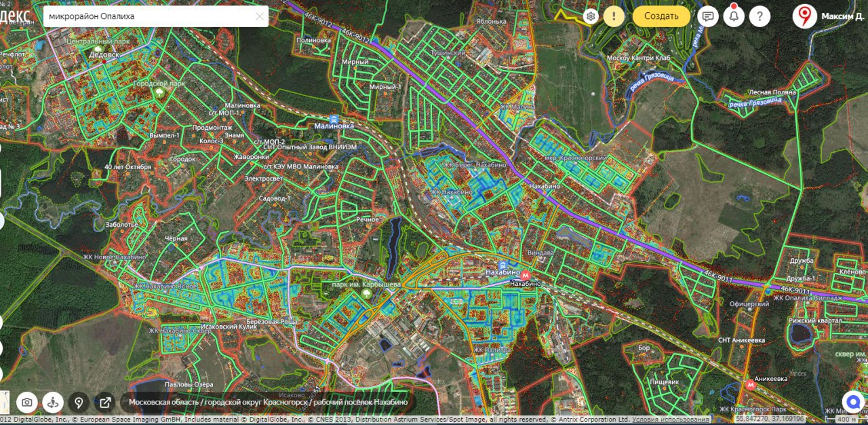
Task: Click the Продмонтаж label
Action: coord(213,128)
